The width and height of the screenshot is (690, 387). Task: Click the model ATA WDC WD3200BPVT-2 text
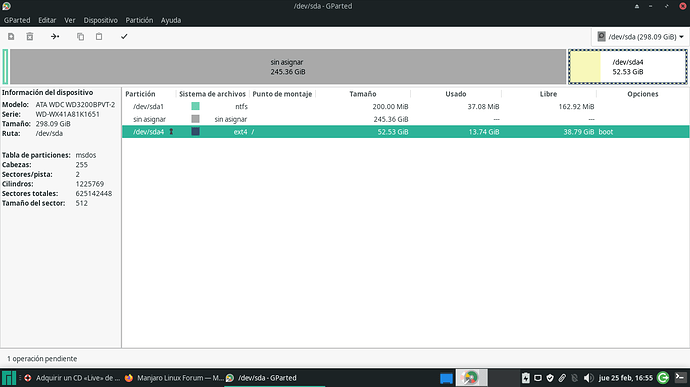[x=75, y=105]
